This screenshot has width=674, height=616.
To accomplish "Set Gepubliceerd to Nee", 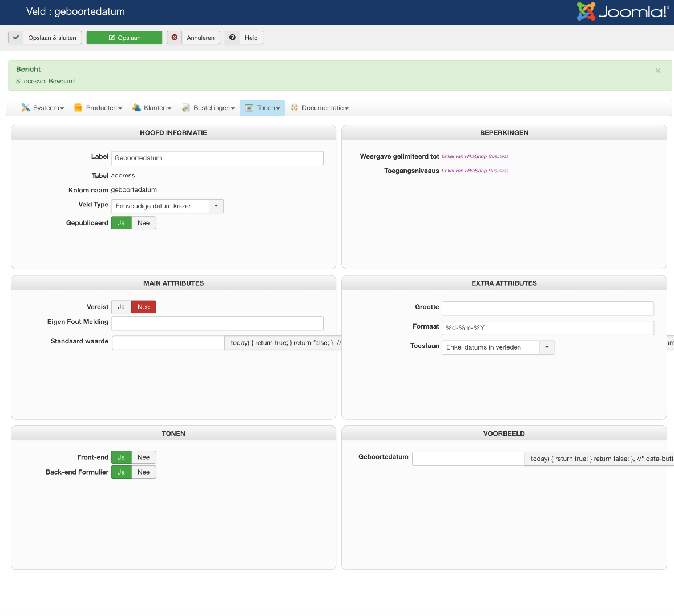I will coord(144,223).
